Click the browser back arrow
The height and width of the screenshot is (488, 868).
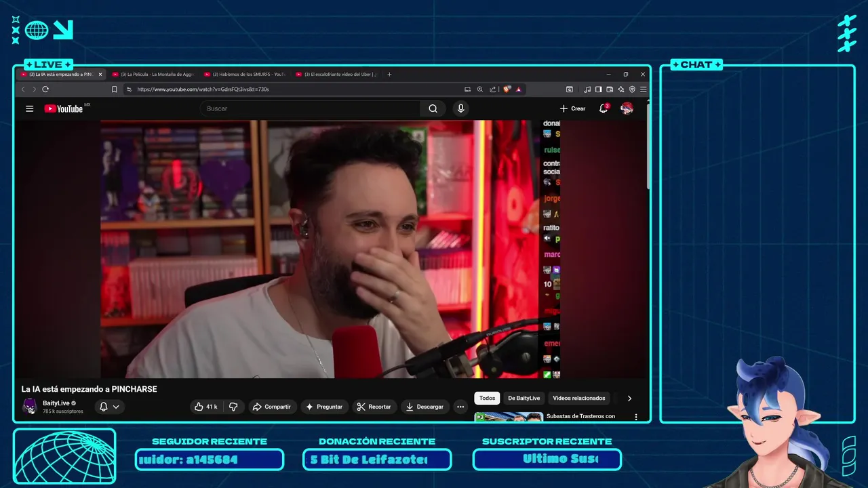23,89
